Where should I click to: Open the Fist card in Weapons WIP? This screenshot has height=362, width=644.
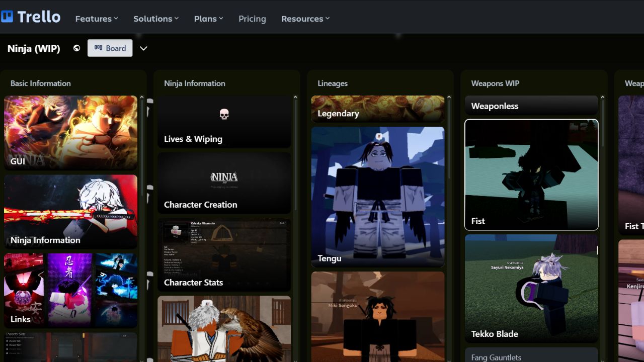[x=531, y=174]
